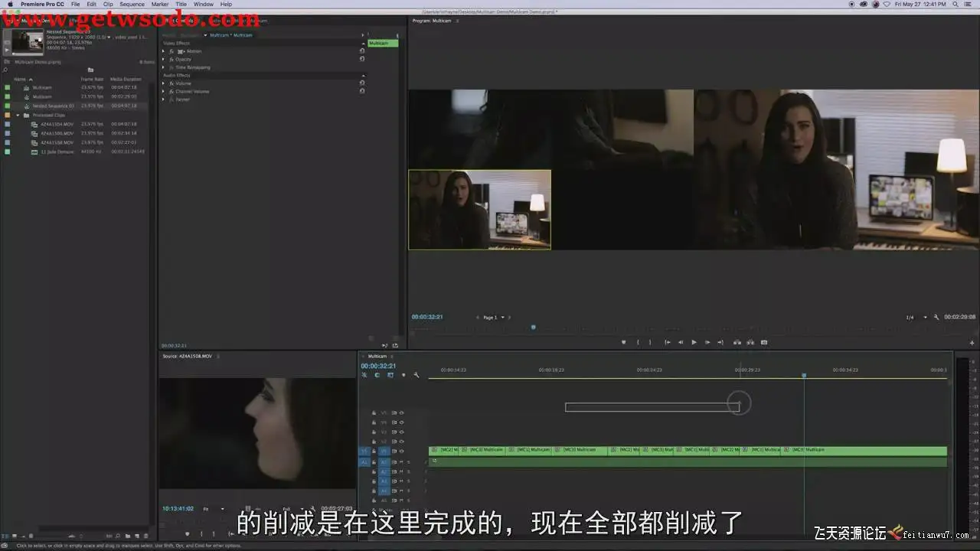Solo the A1 audio track
980x551 pixels.
(x=408, y=462)
